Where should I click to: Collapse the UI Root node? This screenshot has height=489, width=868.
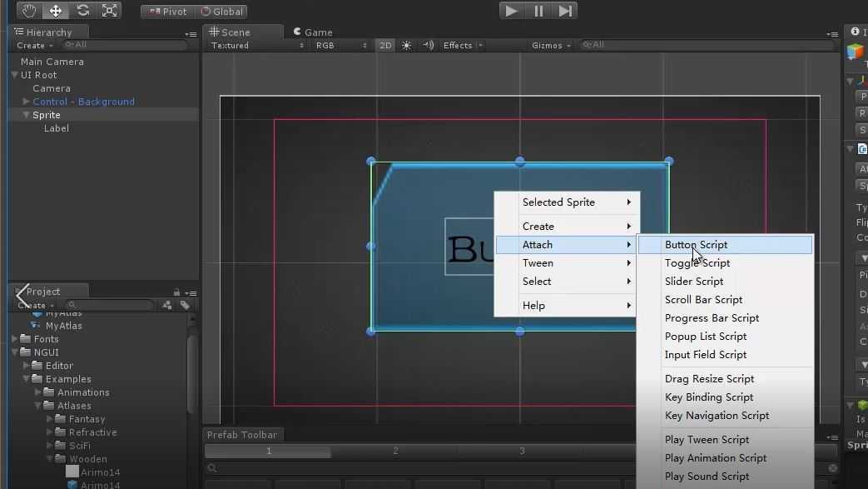tap(14, 75)
